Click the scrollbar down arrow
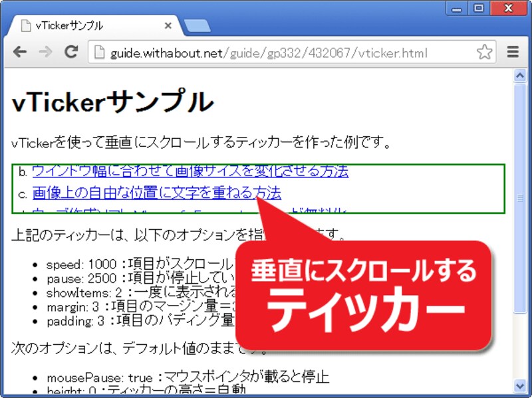Viewport: 532px width, 398px height. 521,386
